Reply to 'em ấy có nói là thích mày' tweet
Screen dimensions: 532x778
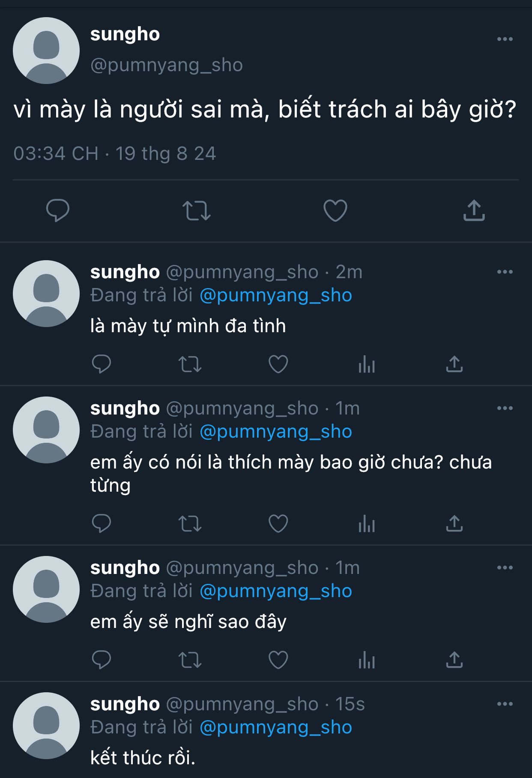point(102,523)
